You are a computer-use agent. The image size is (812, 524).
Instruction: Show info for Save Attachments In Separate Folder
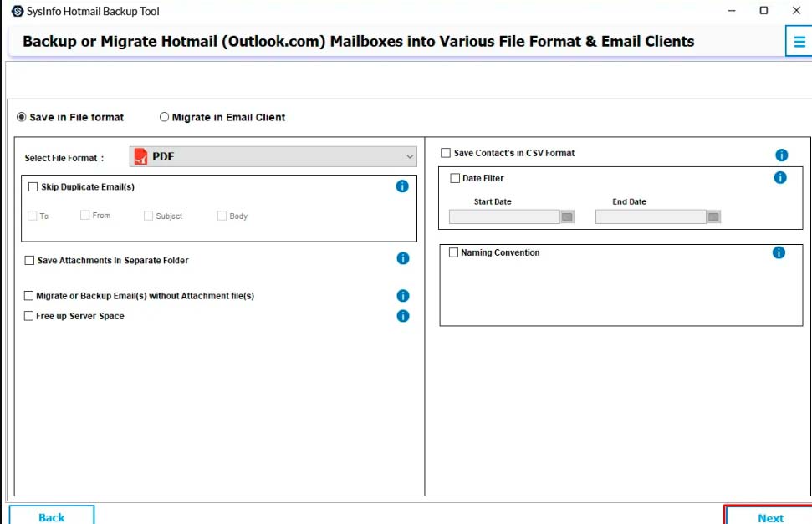(403, 258)
